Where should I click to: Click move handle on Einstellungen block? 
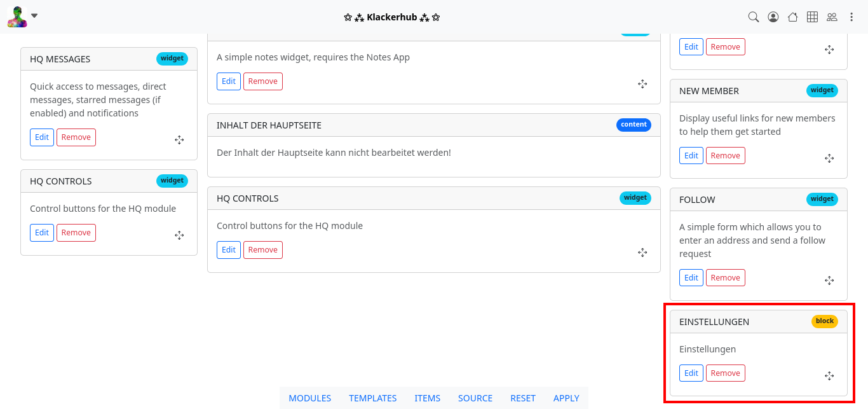829,376
